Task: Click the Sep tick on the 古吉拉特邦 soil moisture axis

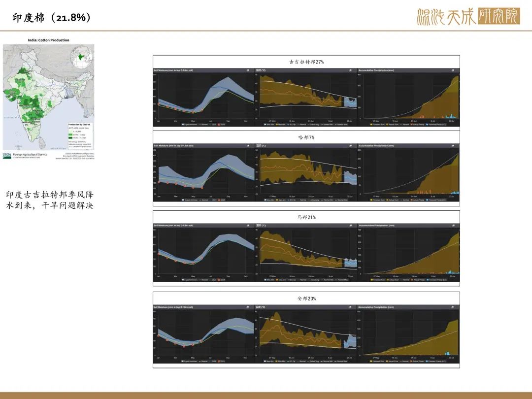Action: click(228, 121)
